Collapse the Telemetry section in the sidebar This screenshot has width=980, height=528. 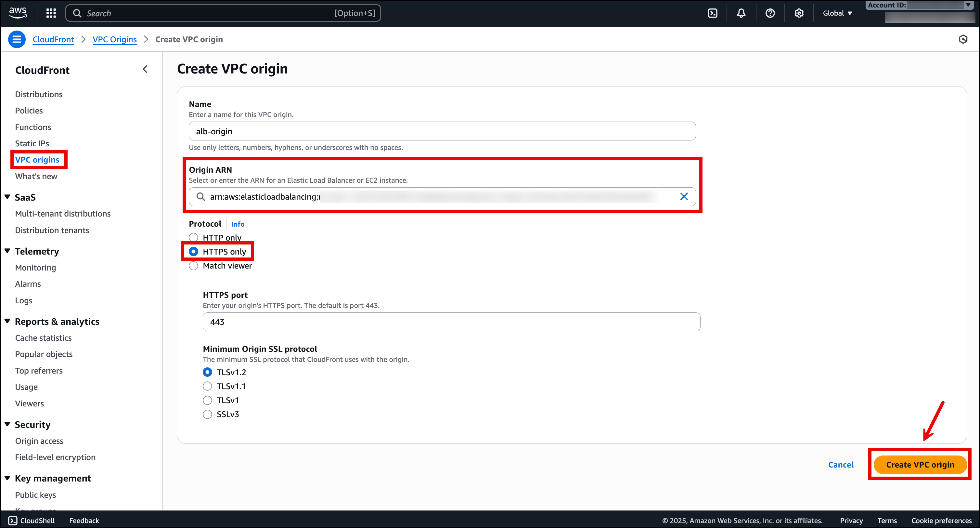7,251
